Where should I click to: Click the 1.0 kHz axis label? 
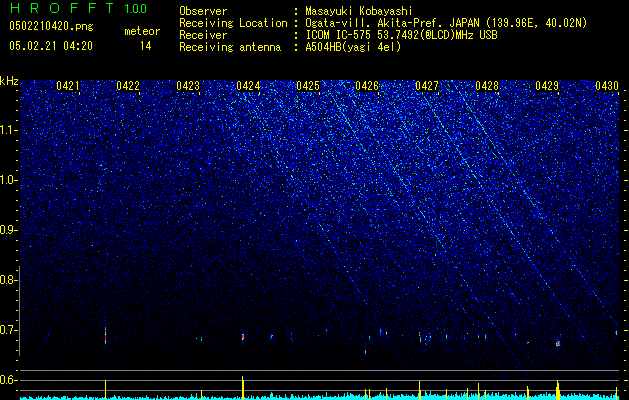[x=9, y=180]
